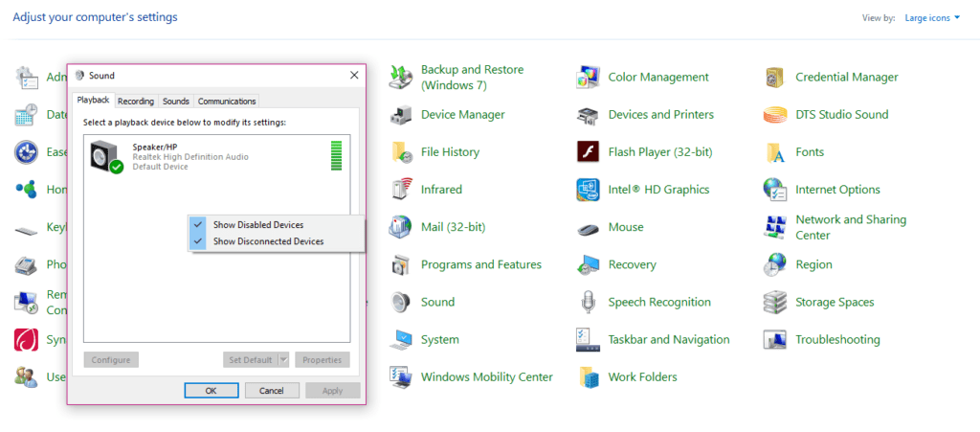Click the Recovery icon
Image resolution: width=980 pixels, height=432 pixels.
[x=588, y=265]
